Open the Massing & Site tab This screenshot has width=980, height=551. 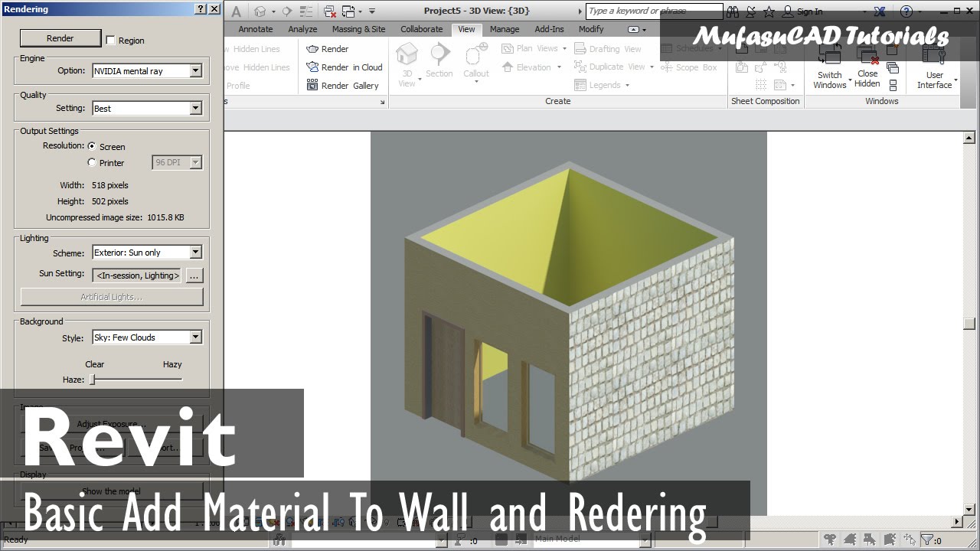click(358, 29)
